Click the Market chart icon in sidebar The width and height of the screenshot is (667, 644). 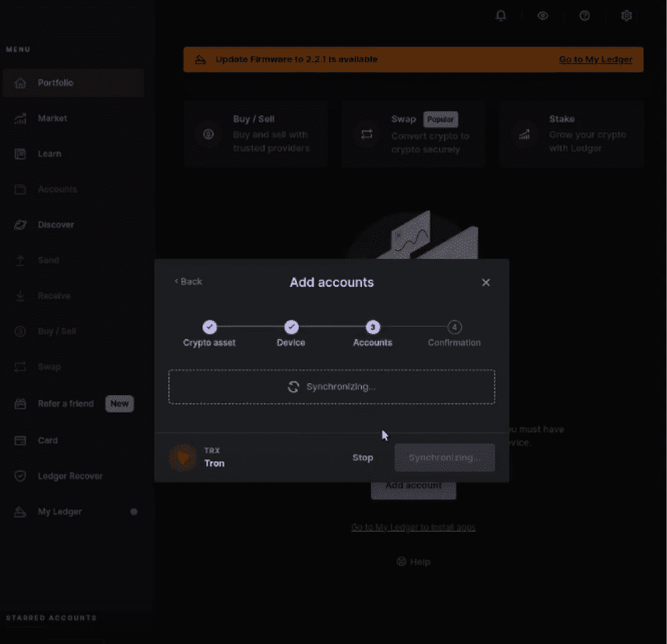(21, 118)
